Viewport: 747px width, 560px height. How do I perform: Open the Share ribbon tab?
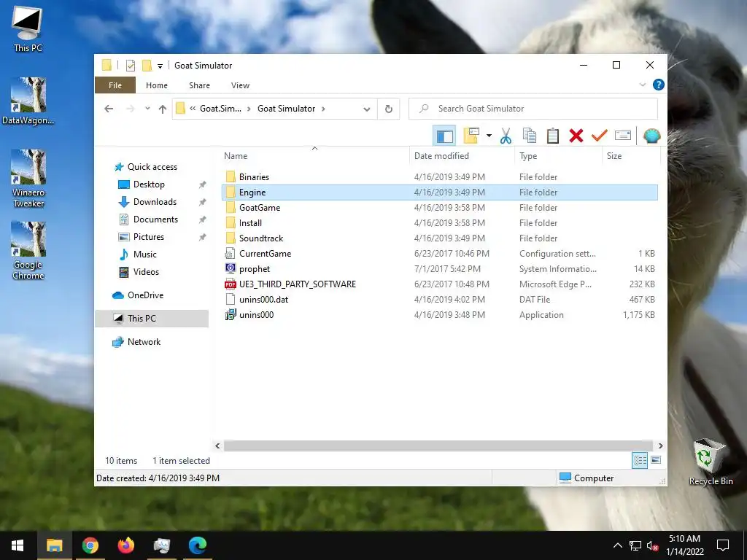pyautogui.click(x=199, y=85)
